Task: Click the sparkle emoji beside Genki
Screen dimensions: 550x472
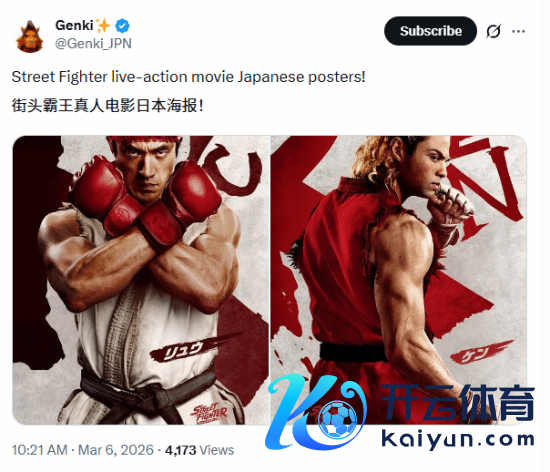Action: click(x=103, y=26)
